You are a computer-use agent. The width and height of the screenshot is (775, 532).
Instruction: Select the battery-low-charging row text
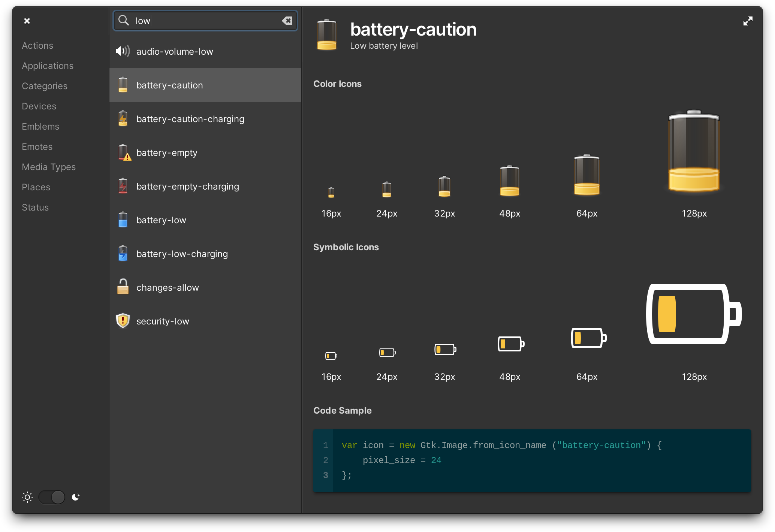pos(182,254)
